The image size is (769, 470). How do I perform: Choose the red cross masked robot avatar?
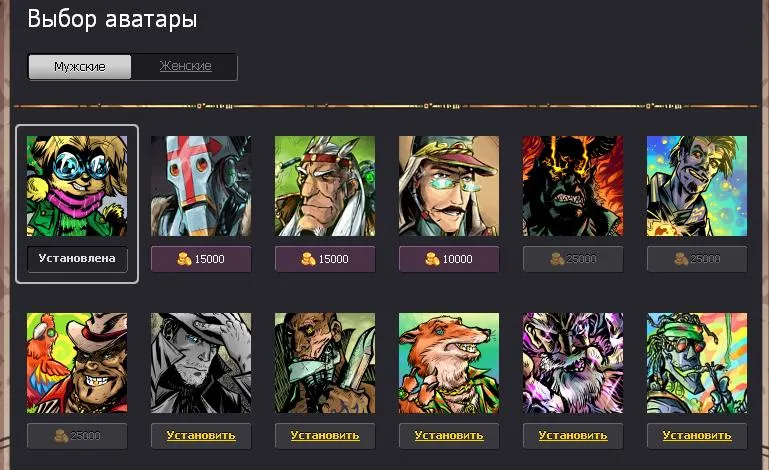click(201, 186)
